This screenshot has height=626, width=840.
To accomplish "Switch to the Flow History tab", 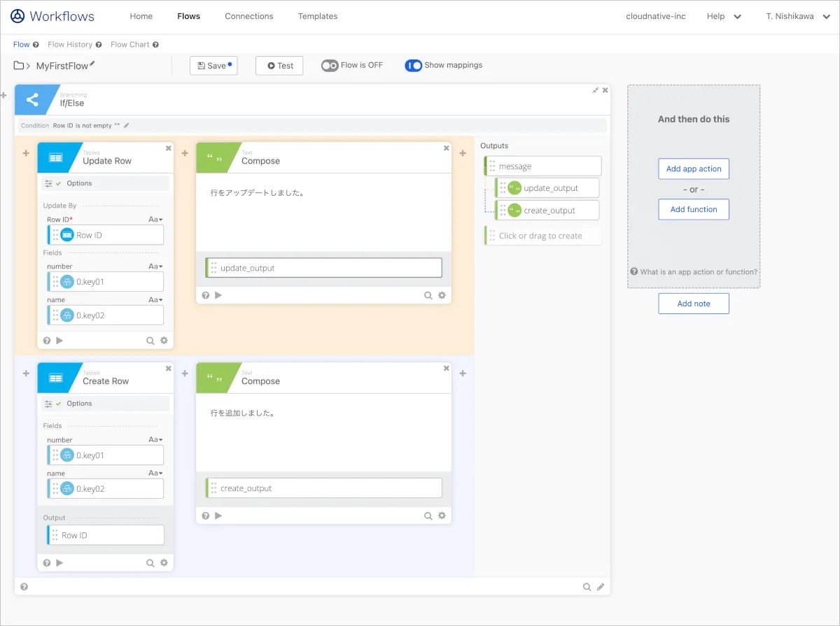I will click(70, 45).
